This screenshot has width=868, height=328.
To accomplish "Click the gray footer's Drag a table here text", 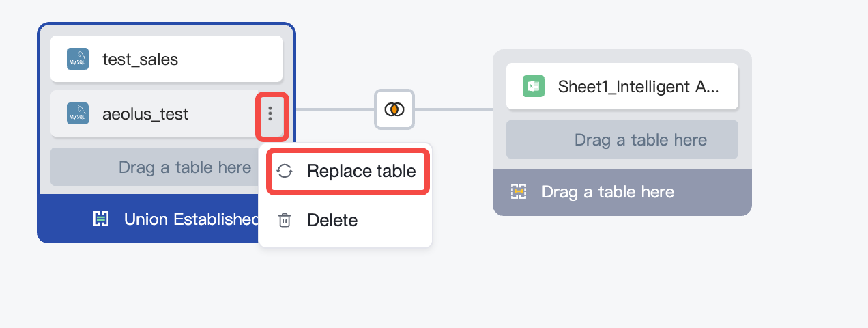I will 608,192.
